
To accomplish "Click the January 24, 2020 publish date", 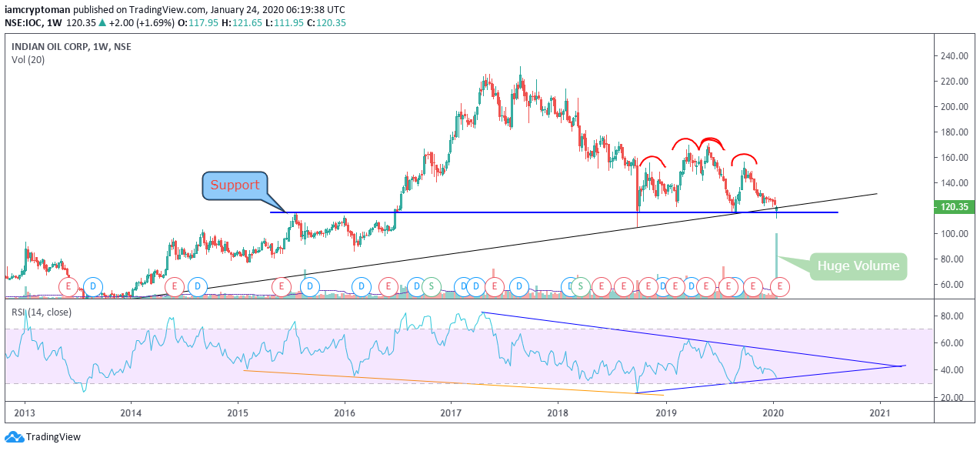I will click(x=247, y=9).
